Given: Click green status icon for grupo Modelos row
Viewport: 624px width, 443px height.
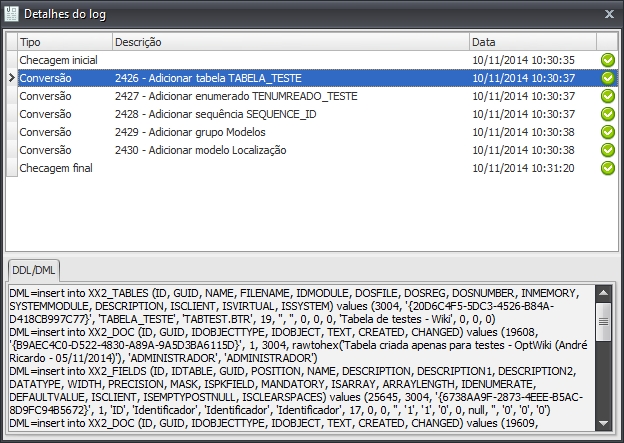Looking at the screenshot, I should pos(607,132).
